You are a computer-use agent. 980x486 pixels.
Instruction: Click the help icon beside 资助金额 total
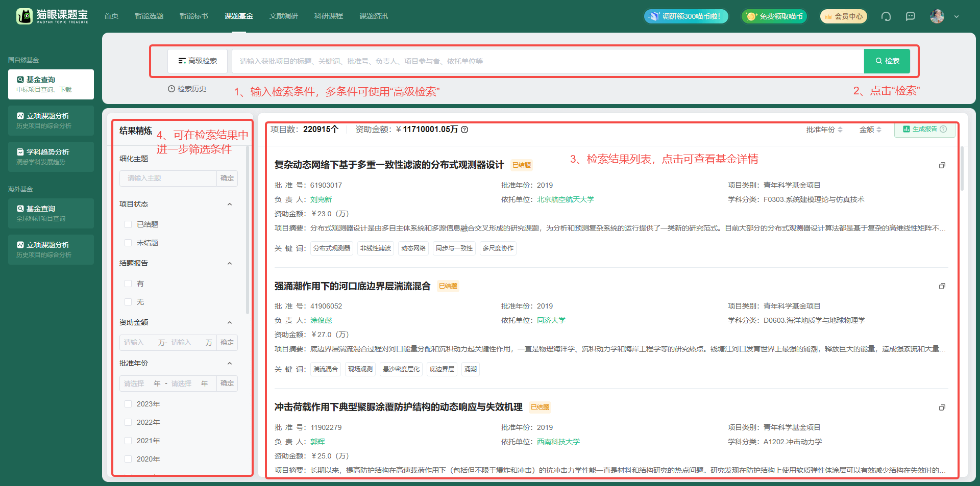pos(464,130)
